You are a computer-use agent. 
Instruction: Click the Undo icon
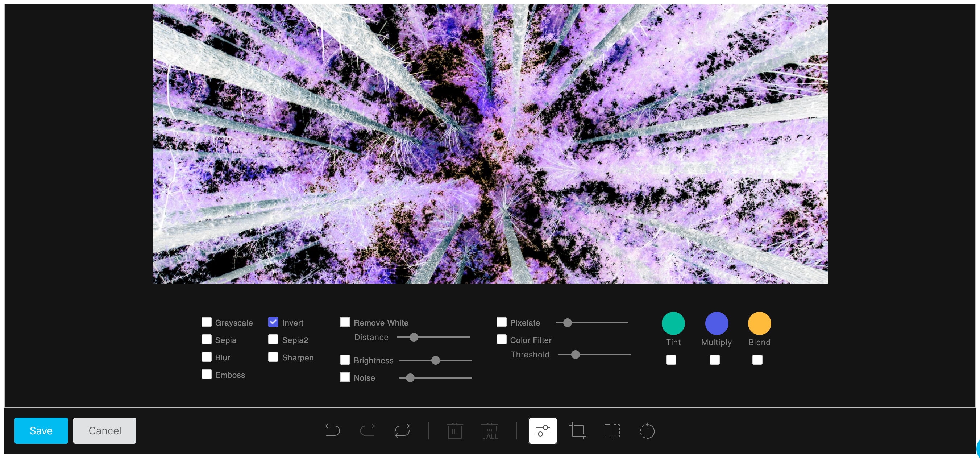coord(333,430)
